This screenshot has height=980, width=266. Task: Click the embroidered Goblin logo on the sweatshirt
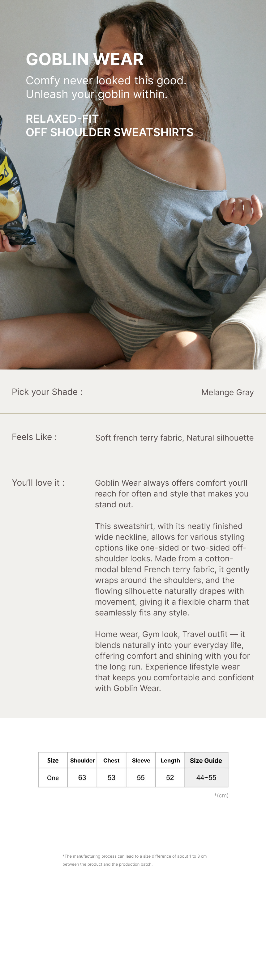tap(176, 222)
